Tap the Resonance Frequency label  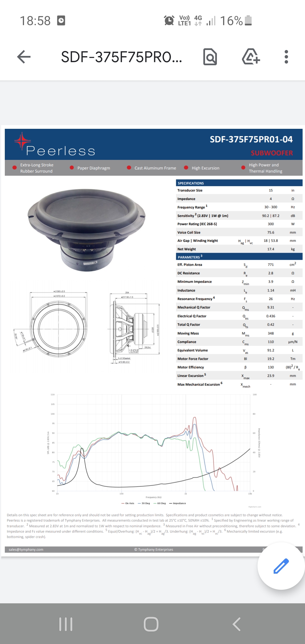195,299
